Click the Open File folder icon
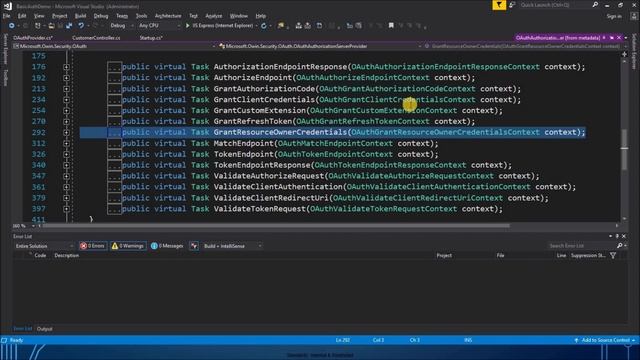The height and width of the screenshot is (360, 640). point(51,26)
